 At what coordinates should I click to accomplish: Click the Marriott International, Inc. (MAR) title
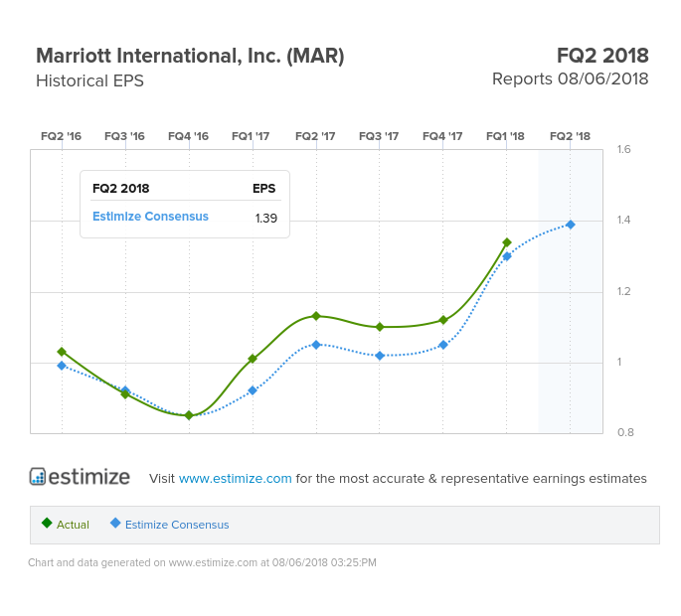click(190, 56)
